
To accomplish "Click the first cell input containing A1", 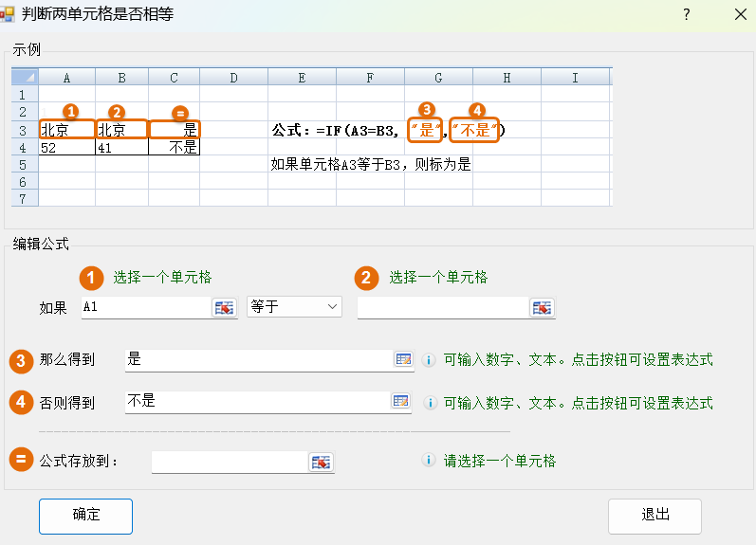I will pos(144,307).
